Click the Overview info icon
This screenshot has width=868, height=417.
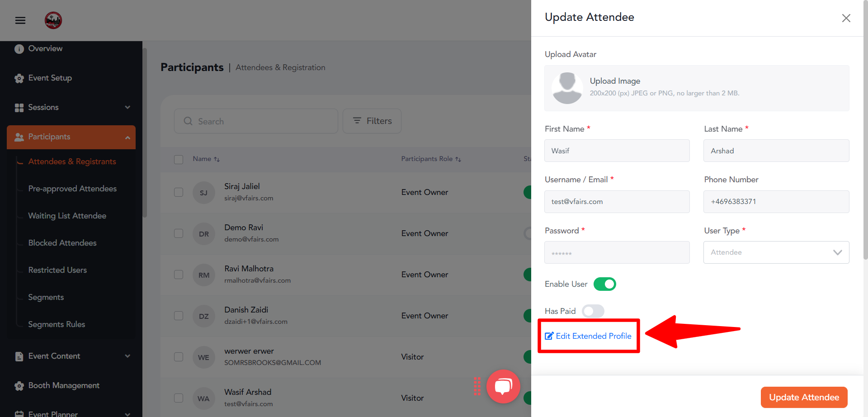(x=19, y=49)
